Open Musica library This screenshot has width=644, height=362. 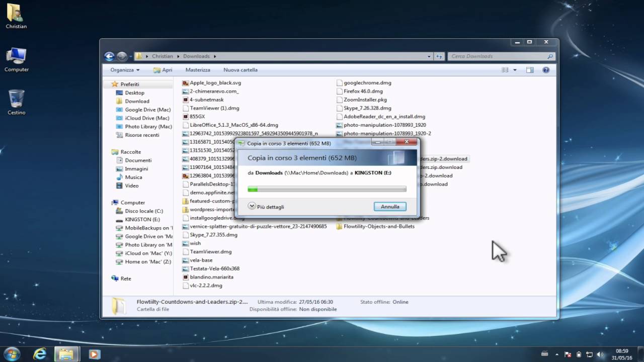(129, 177)
